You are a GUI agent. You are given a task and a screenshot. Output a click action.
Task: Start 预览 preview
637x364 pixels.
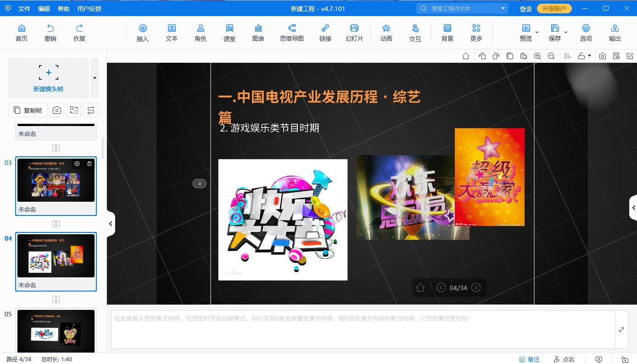pyautogui.click(x=526, y=33)
